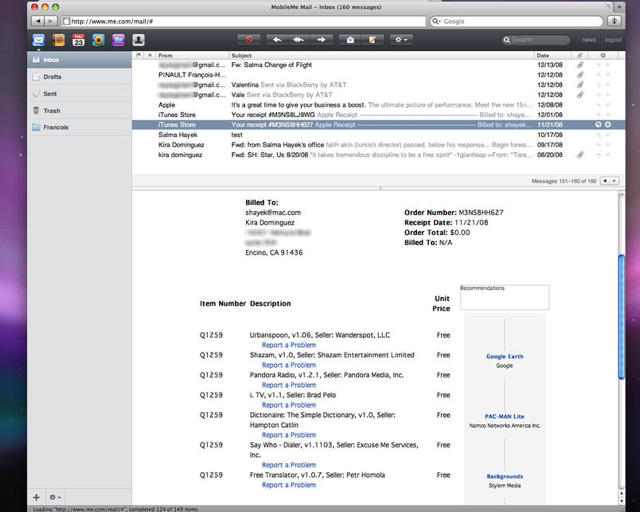Screen dimensions: 640x512
Task: Click the logout link
Action: click(613, 40)
